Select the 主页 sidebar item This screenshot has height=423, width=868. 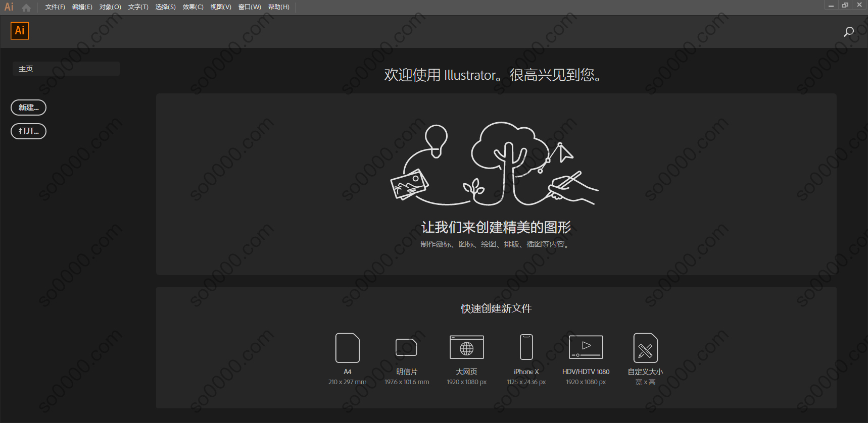point(66,69)
